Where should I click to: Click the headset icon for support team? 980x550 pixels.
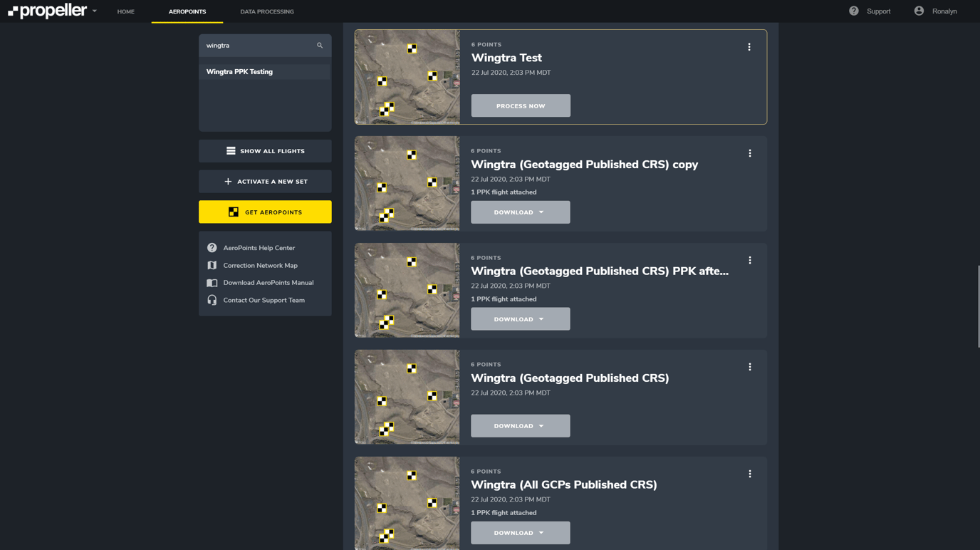pyautogui.click(x=212, y=300)
